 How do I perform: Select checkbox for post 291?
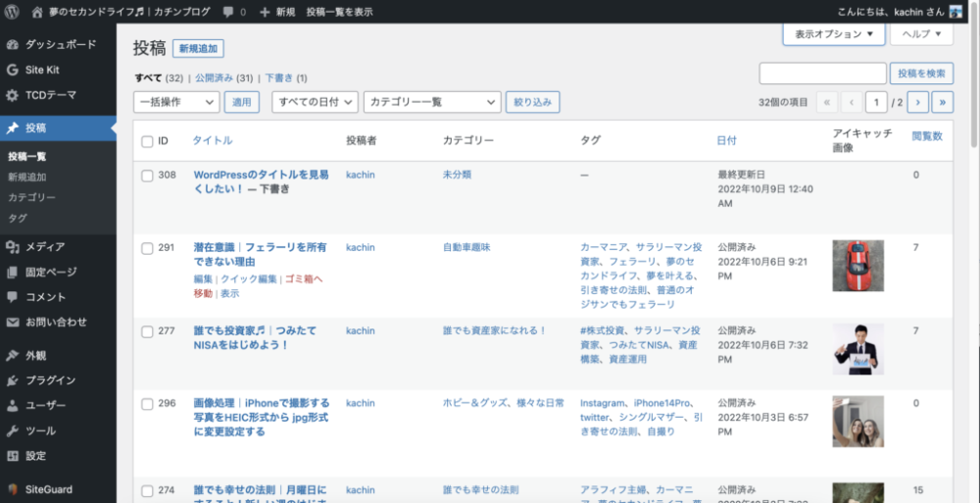(147, 248)
